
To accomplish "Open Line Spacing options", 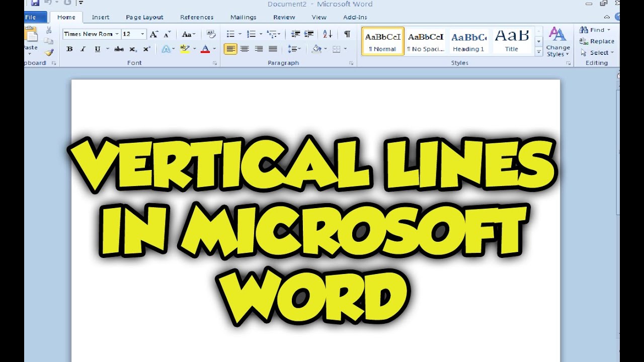I will point(294,49).
